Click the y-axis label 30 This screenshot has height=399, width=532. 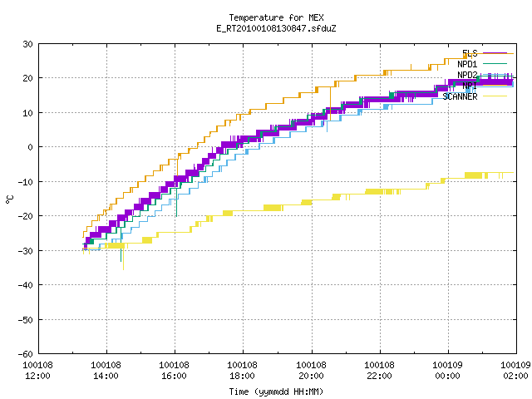27,44
